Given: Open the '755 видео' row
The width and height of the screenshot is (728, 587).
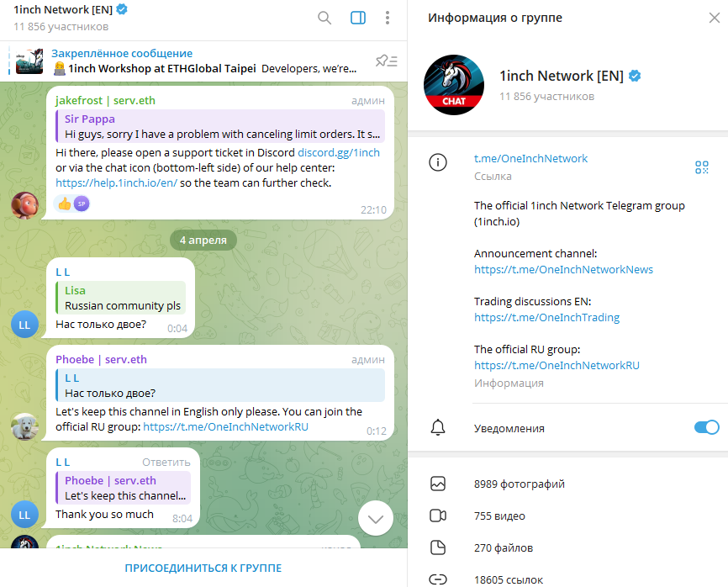Looking at the screenshot, I should point(567,516).
